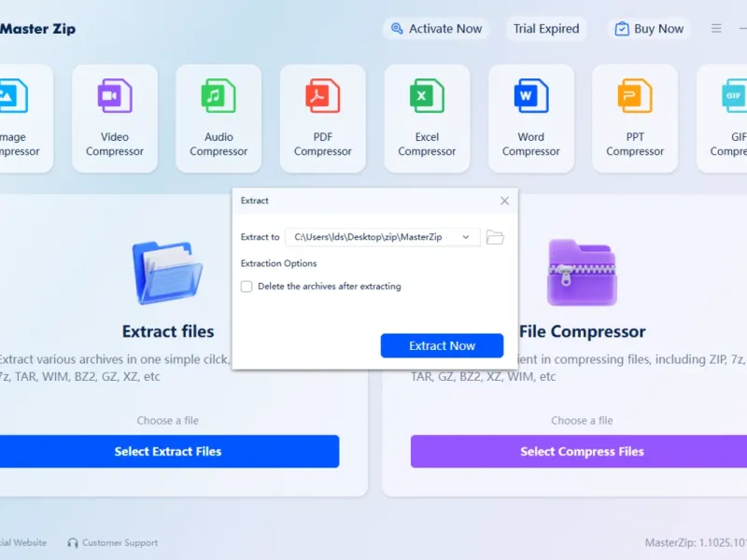The width and height of the screenshot is (747, 560).
Task: Open the PDF Compressor tool
Action: (x=323, y=119)
